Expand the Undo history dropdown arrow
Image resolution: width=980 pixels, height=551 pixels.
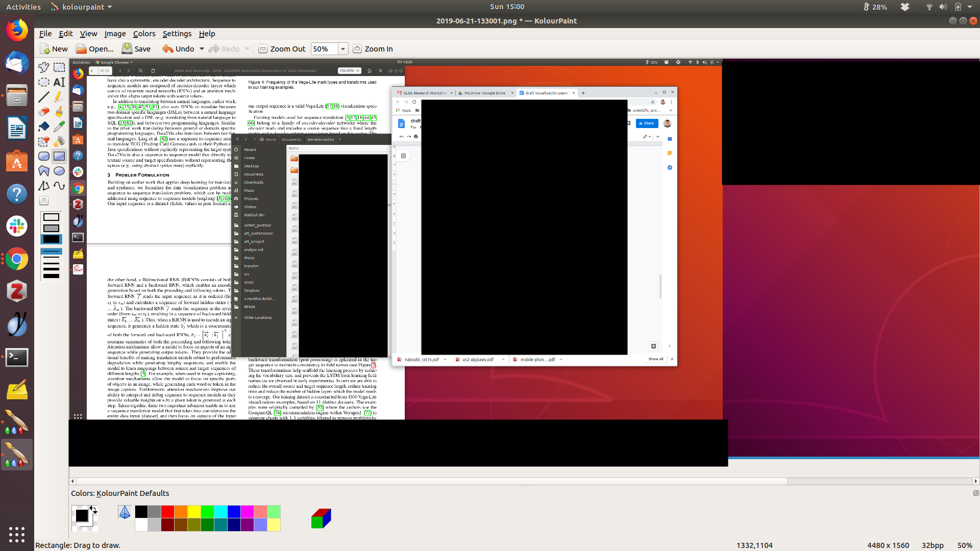click(202, 49)
